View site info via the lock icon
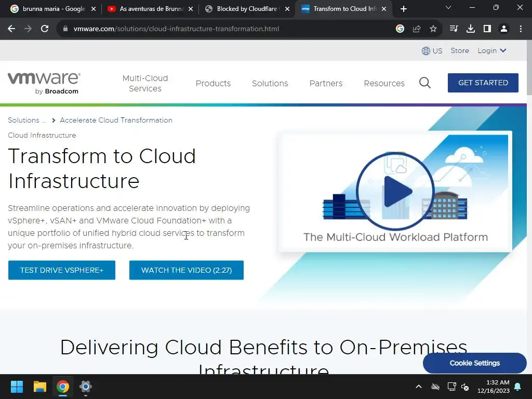This screenshot has height=399, width=532. pos(65,29)
